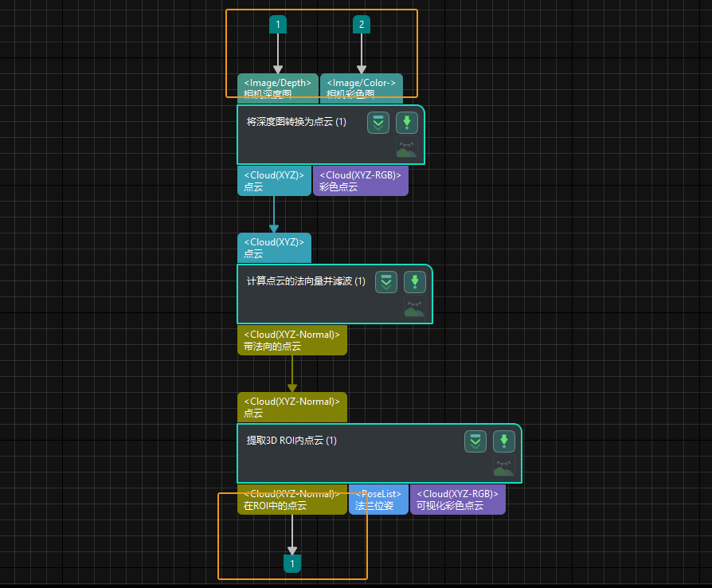
Task: Expand the 提取3D ROI内点云 step with double chevron
Action: point(475,441)
